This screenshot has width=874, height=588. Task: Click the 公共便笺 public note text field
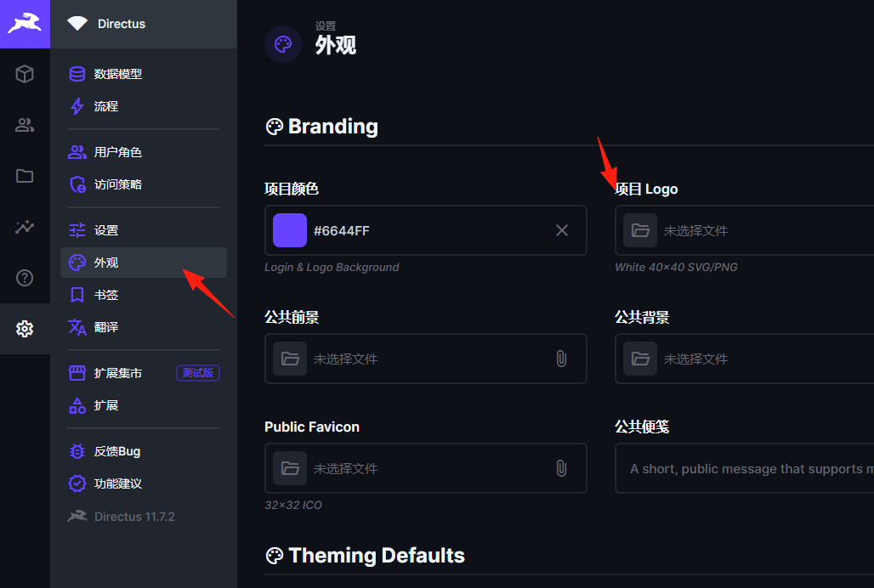tap(745, 468)
